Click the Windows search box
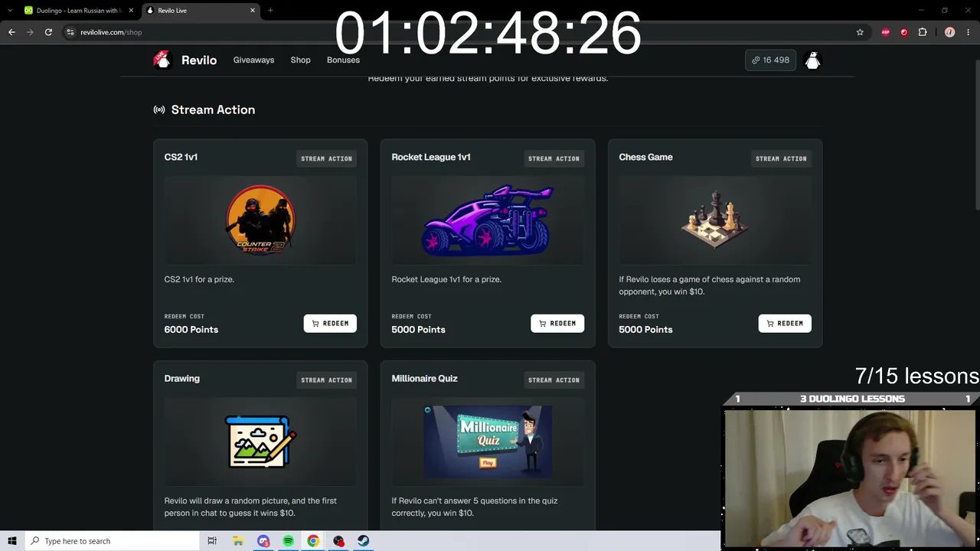The height and width of the screenshot is (551, 980). 112,541
